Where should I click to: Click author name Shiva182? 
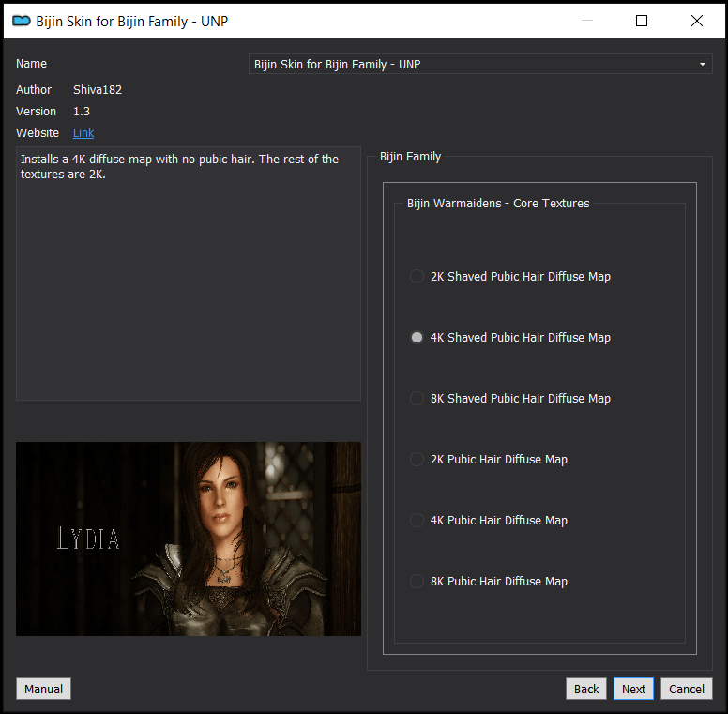click(98, 89)
